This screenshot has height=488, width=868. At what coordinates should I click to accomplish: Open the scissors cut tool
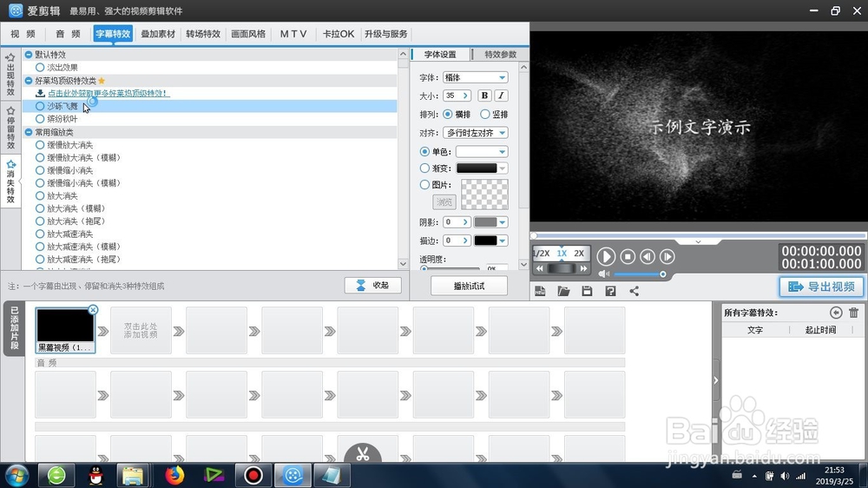click(363, 454)
